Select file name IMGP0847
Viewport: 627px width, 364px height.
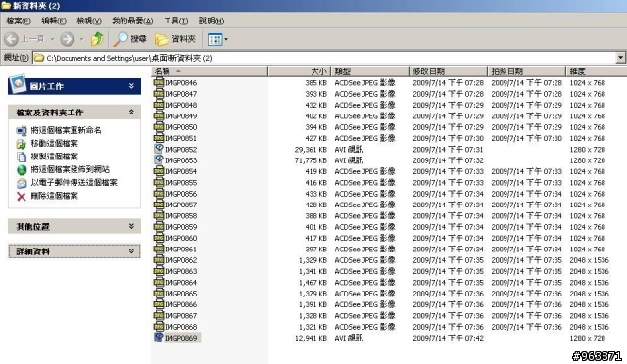(180, 94)
